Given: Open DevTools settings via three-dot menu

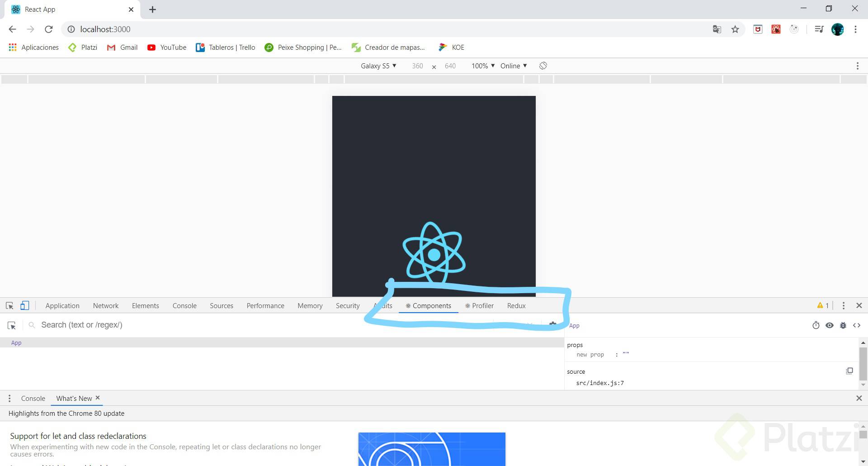Looking at the screenshot, I should pos(843,305).
